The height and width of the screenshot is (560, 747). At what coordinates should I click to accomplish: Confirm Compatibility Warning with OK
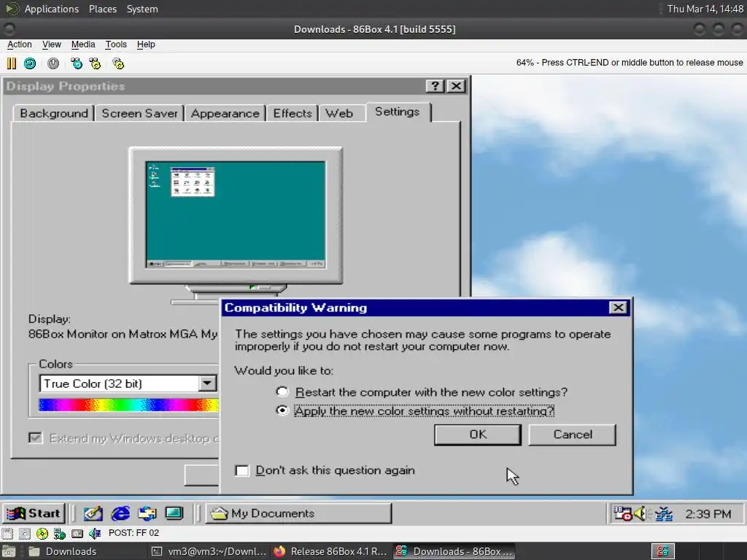(x=478, y=435)
